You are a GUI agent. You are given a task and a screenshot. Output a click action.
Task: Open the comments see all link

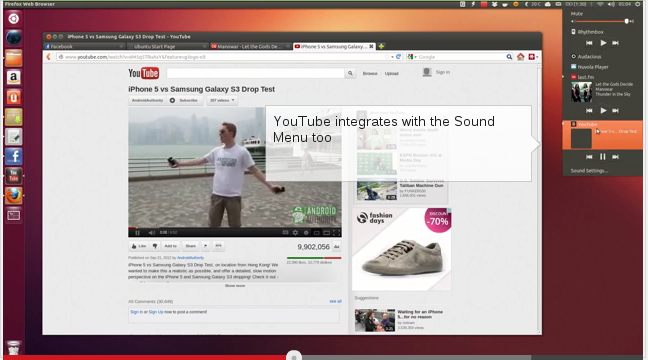point(336,301)
